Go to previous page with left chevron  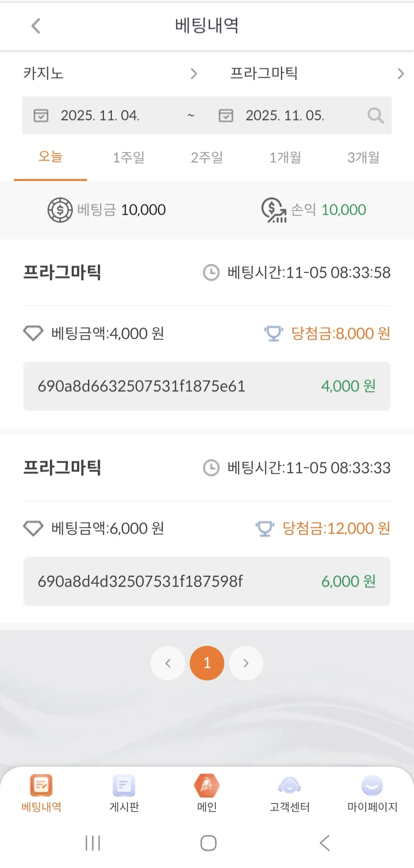[168, 663]
